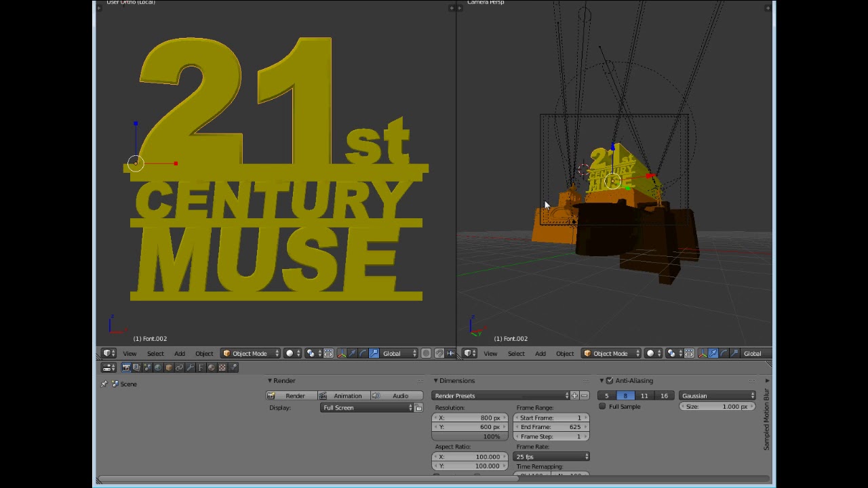Toggle snap magnet in left viewport
Viewport: 868px width, 488px height.
(x=439, y=353)
